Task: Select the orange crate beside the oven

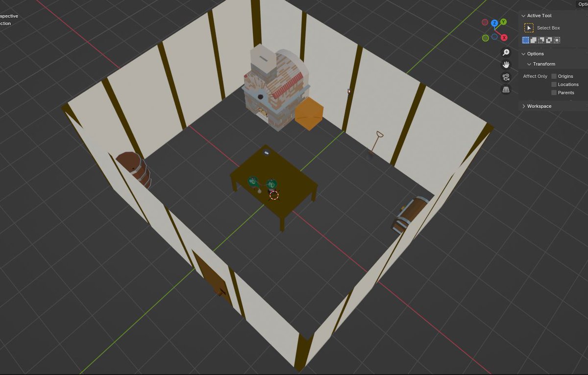Action: [310, 114]
